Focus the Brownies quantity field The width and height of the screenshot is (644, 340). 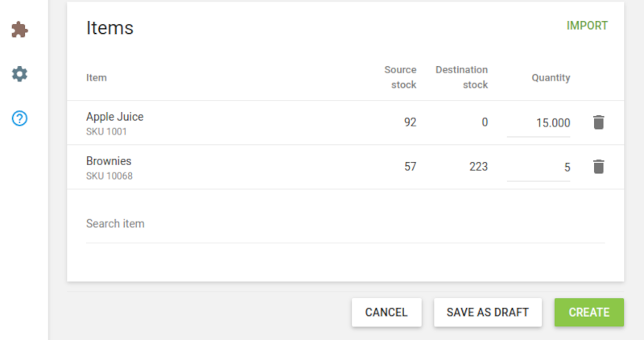(x=539, y=168)
